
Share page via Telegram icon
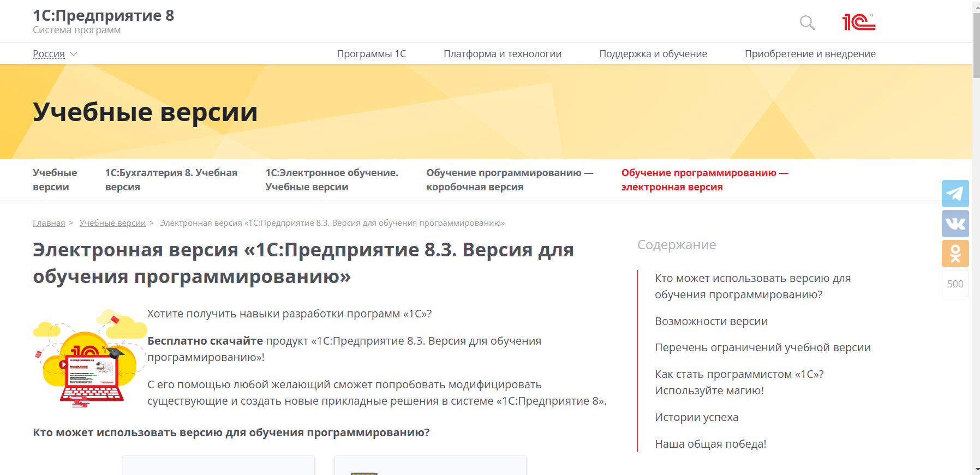click(x=955, y=194)
